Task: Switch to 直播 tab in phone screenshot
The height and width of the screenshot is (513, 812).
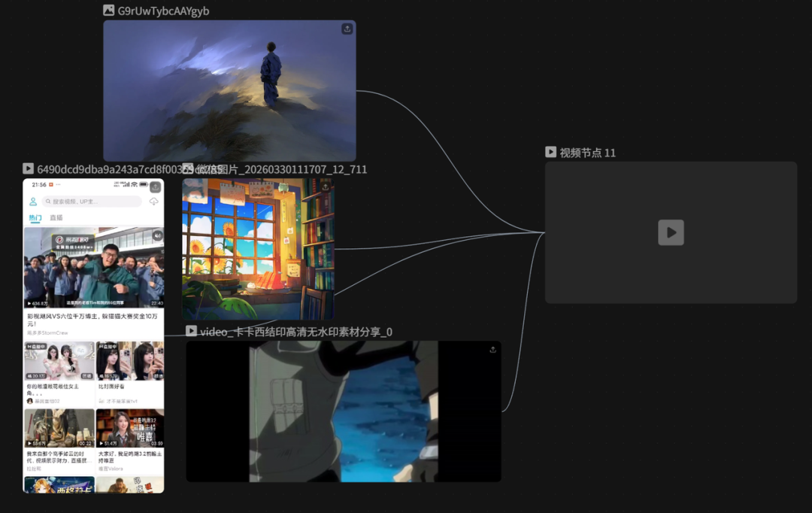Action: [56, 217]
